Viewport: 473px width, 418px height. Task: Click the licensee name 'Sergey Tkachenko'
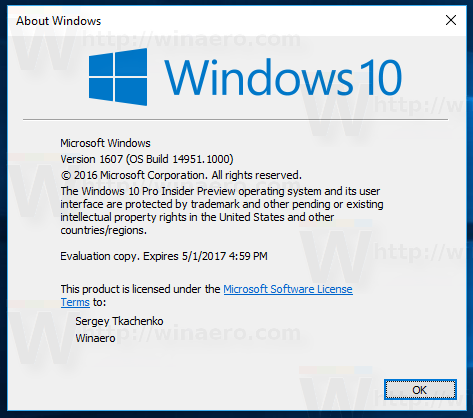click(x=119, y=321)
